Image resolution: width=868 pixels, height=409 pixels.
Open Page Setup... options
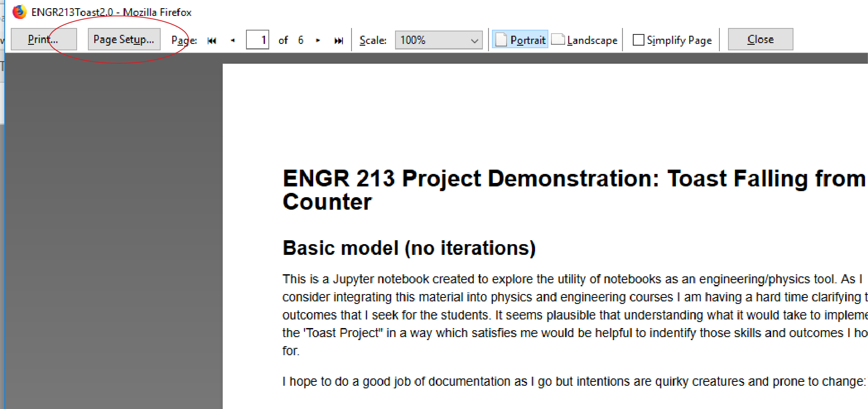click(x=124, y=40)
